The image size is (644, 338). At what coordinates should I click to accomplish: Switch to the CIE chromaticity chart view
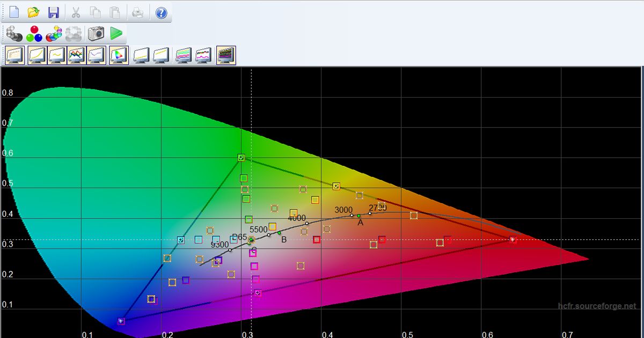pyautogui.click(x=118, y=54)
